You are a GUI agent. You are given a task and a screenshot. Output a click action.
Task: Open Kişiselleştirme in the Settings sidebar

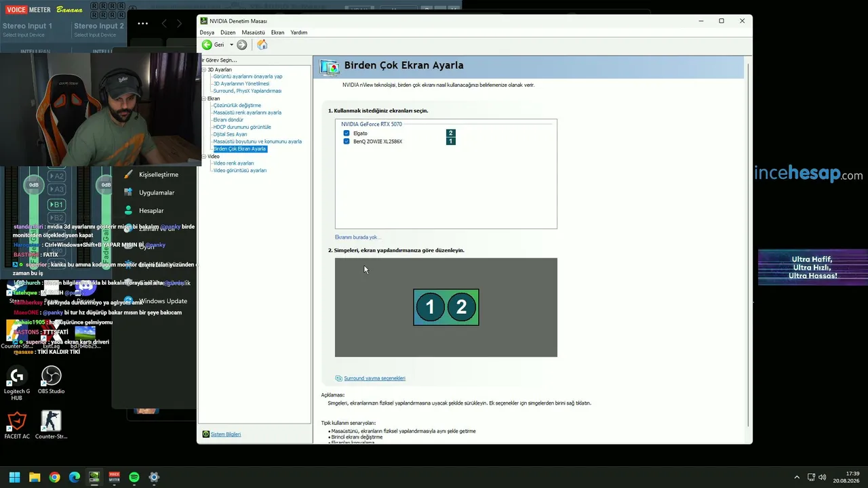click(x=159, y=175)
